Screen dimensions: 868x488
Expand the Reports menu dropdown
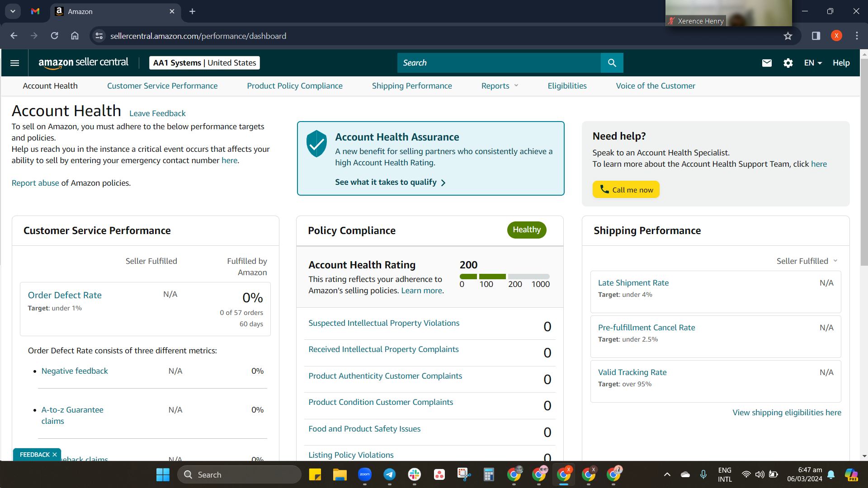tap(500, 86)
